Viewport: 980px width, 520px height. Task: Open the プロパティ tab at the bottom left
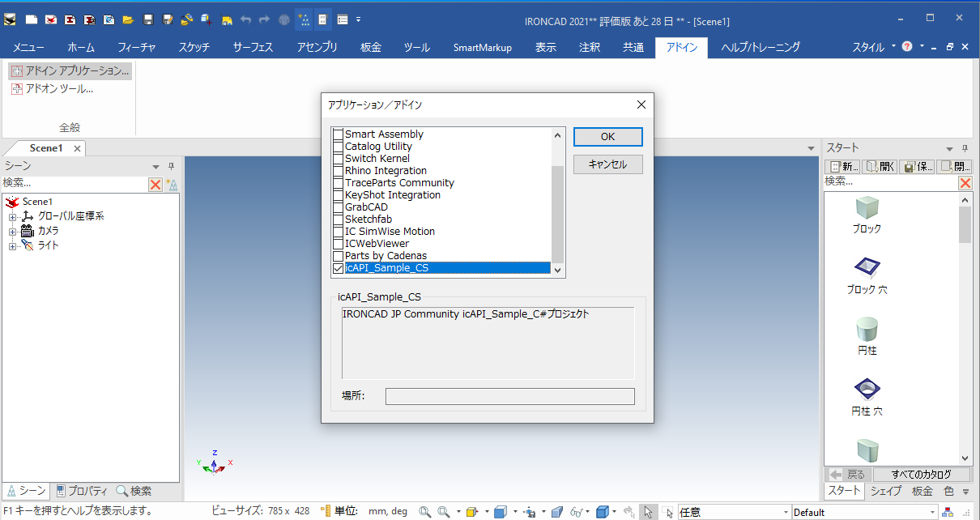click(82, 491)
